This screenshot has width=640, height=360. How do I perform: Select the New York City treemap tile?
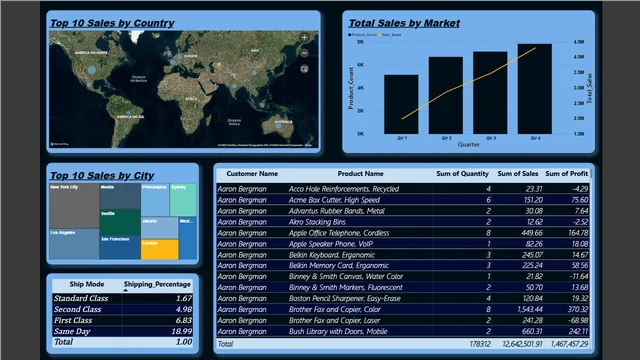point(74,206)
